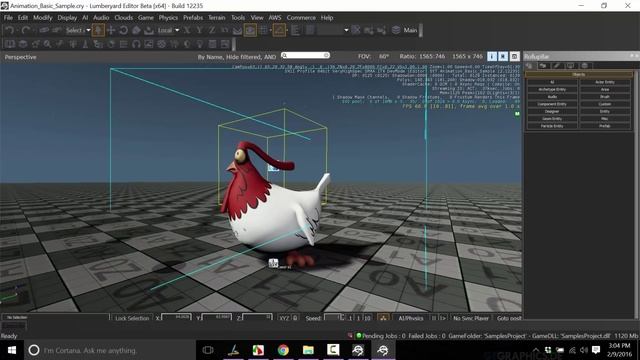Toggle Y axis constraint
Image resolution: width=640 pixels, height=360 pixels.
click(x=199, y=30)
